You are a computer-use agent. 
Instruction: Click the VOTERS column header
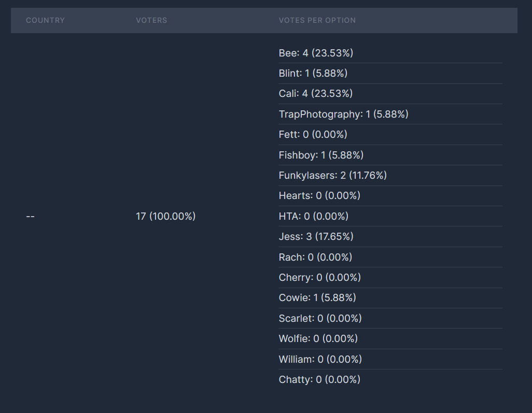coord(151,20)
